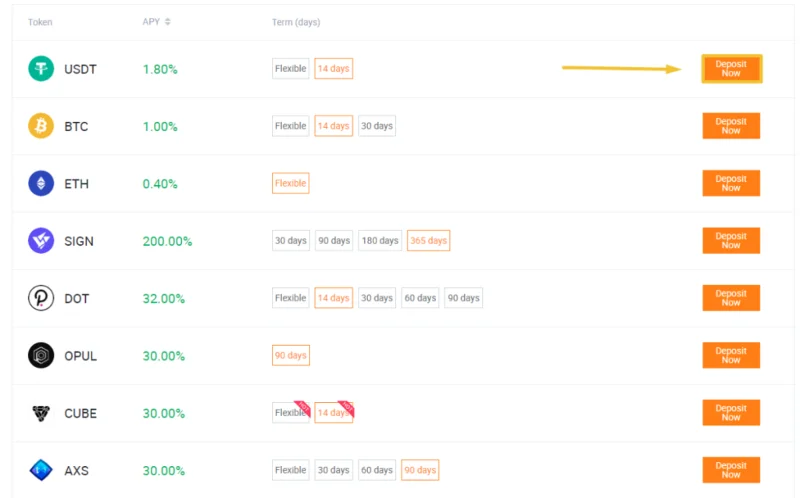The width and height of the screenshot is (800, 498).
Task: Click the 1.00% APY value
Action: pyautogui.click(x=160, y=126)
